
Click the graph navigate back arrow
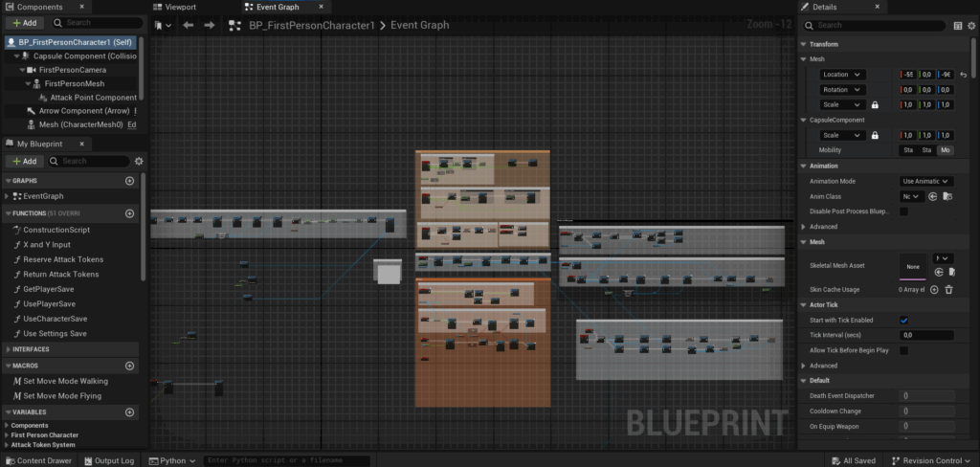pyautogui.click(x=188, y=25)
